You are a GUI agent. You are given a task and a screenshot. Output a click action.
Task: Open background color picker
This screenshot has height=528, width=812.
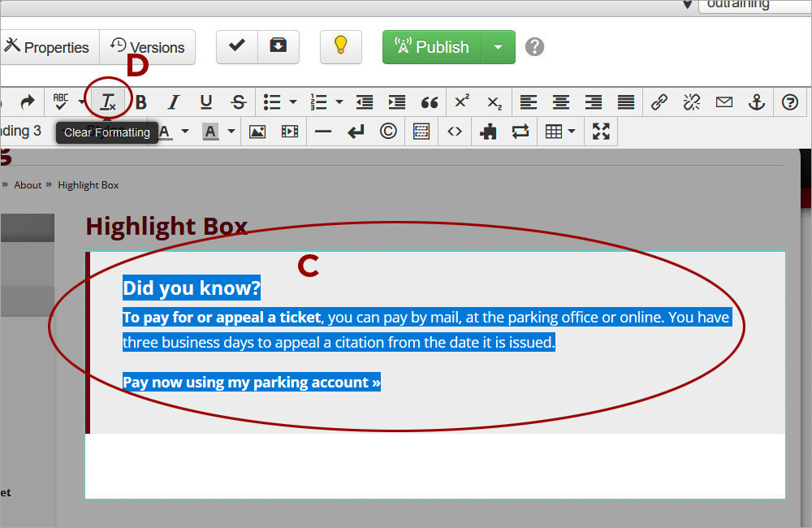210,132
